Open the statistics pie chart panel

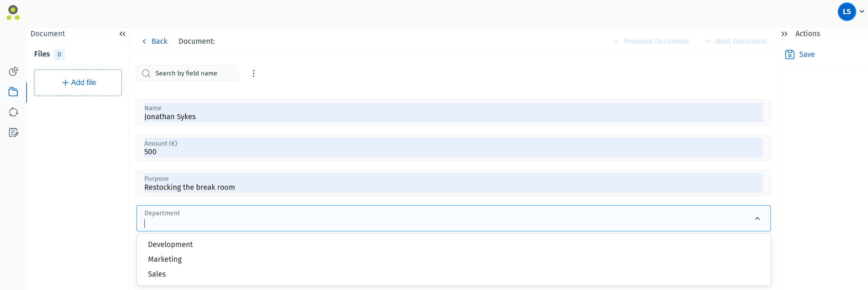pyautogui.click(x=13, y=71)
